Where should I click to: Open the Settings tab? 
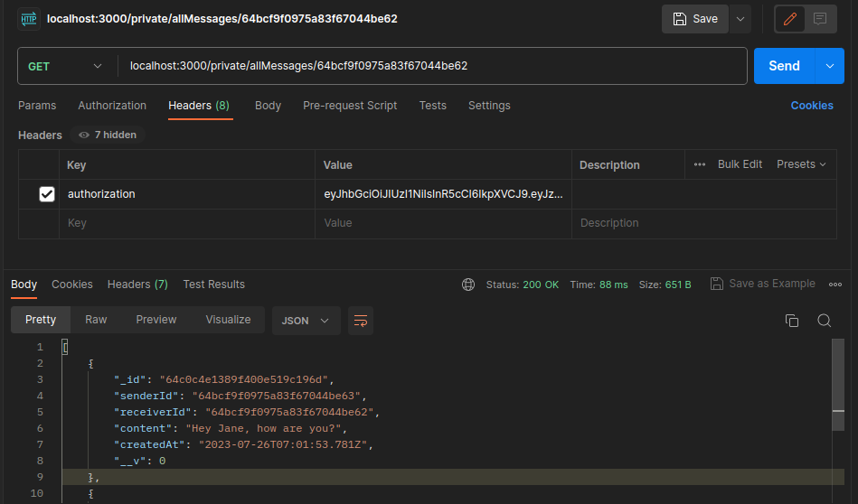489,106
